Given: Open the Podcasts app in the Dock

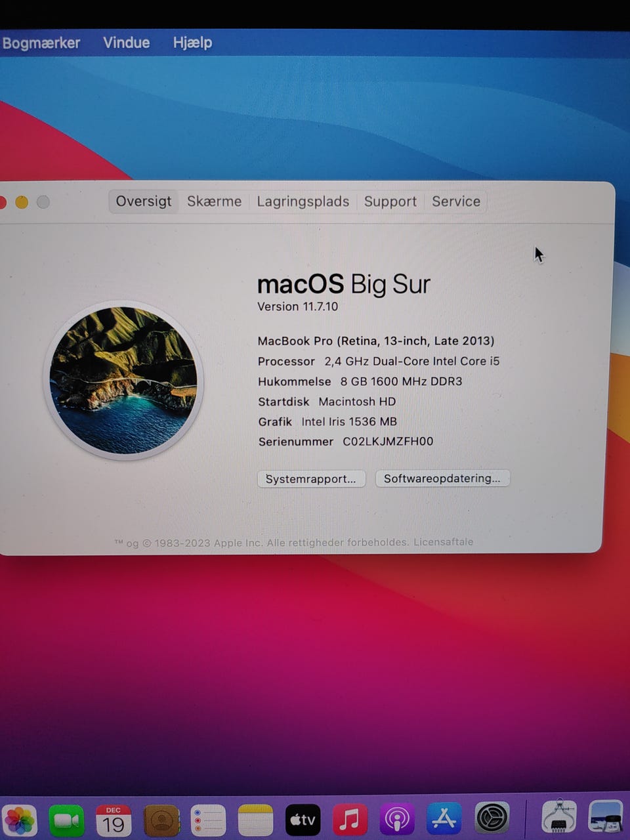Looking at the screenshot, I should coord(397,820).
